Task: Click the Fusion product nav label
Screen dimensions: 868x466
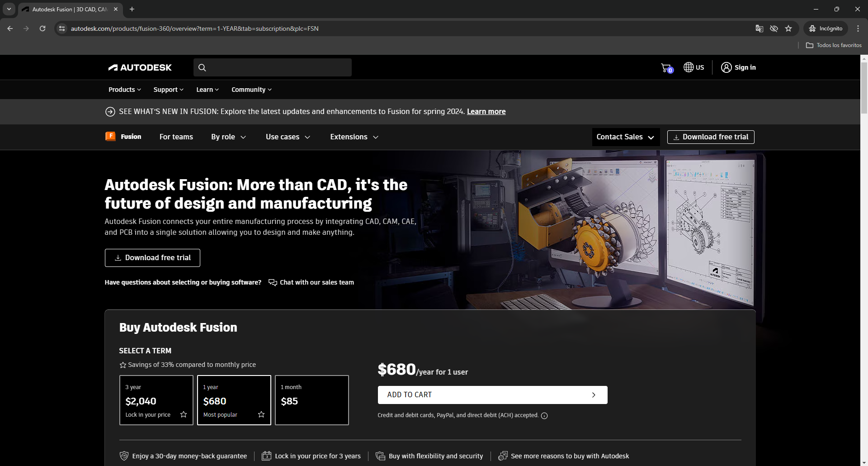Action: click(x=131, y=137)
